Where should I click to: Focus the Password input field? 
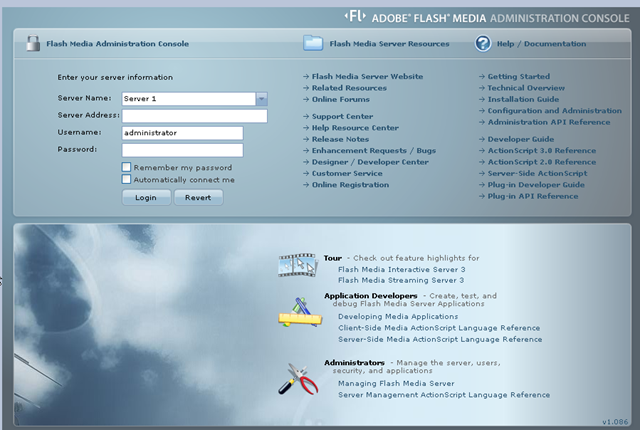pos(182,150)
